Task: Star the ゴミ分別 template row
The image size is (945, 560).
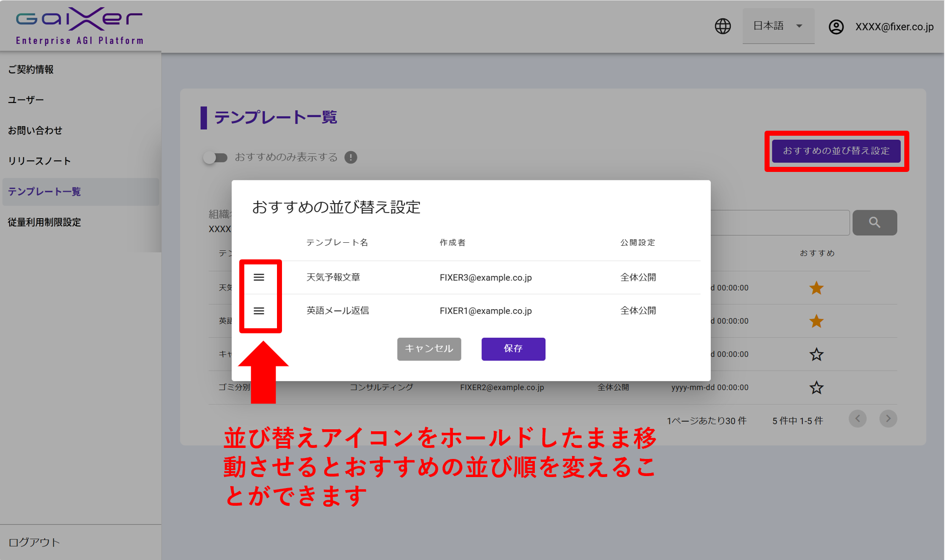Action: [x=816, y=388]
